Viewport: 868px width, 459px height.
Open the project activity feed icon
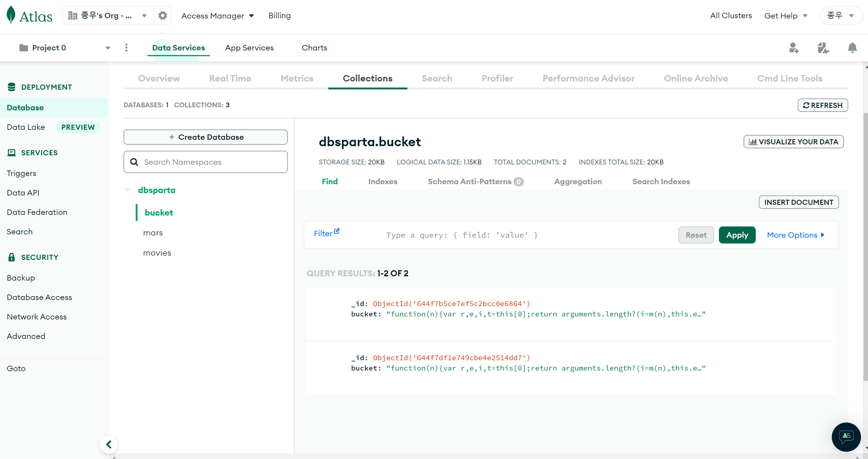click(823, 48)
